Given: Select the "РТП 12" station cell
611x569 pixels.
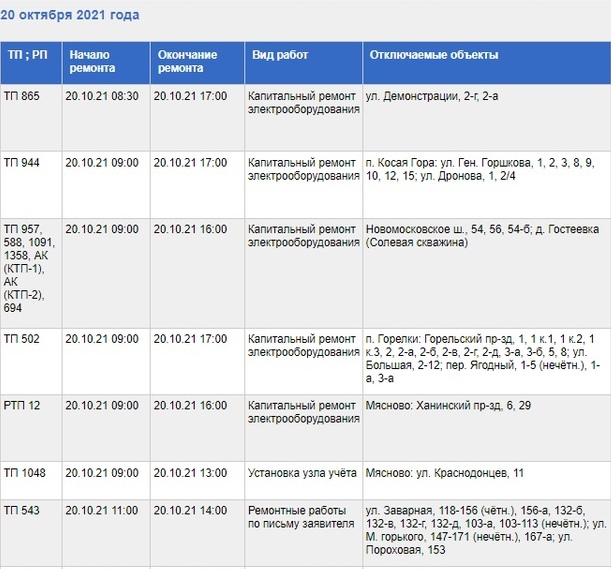Looking at the screenshot, I should point(23,406).
